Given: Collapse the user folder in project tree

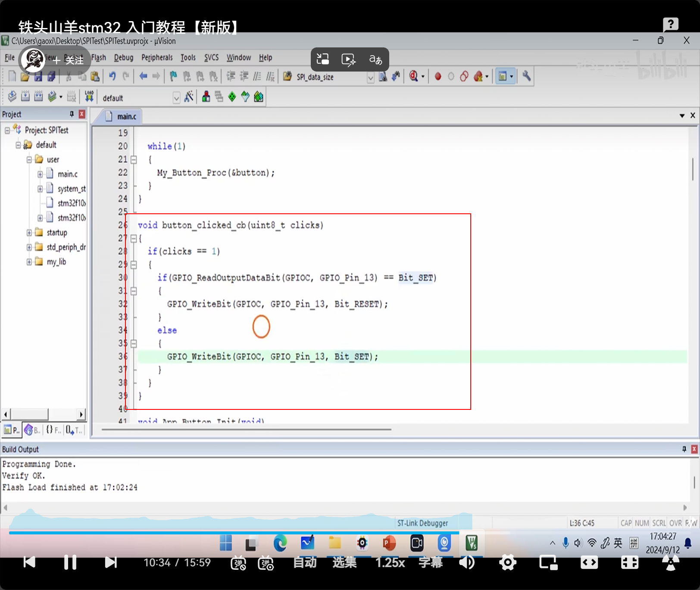Looking at the screenshot, I should tap(29, 159).
